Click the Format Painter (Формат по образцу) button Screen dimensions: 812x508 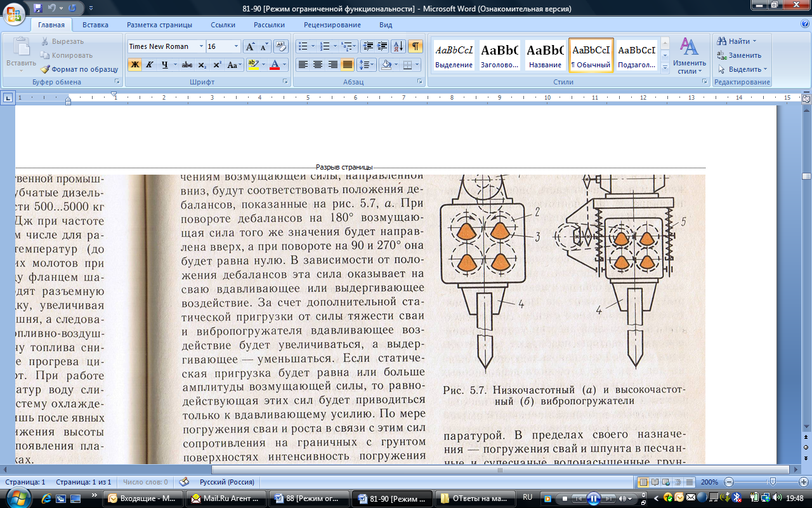click(79, 69)
